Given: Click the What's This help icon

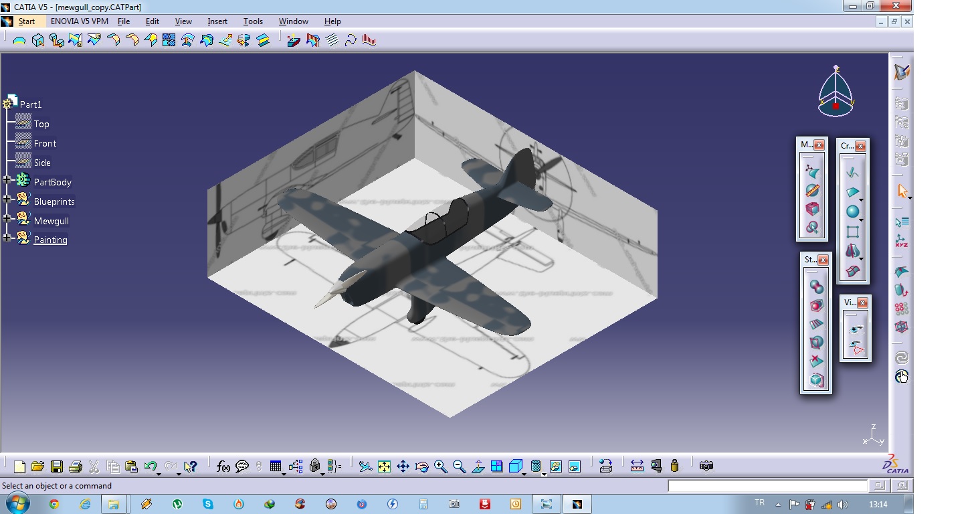Looking at the screenshot, I should [191, 466].
